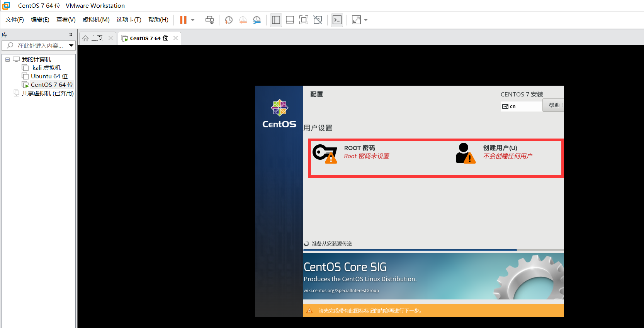This screenshot has width=644, height=328.
Task: Toggle the library sidebar view
Action: click(276, 20)
